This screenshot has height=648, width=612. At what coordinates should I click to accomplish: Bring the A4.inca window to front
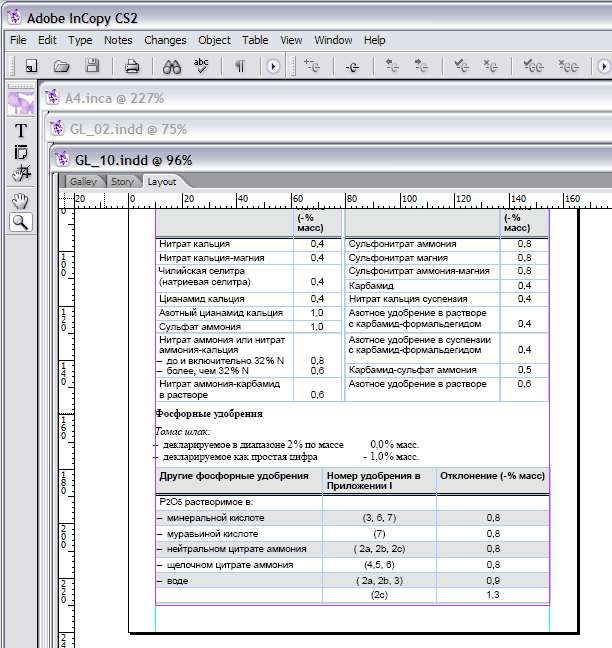click(326, 98)
